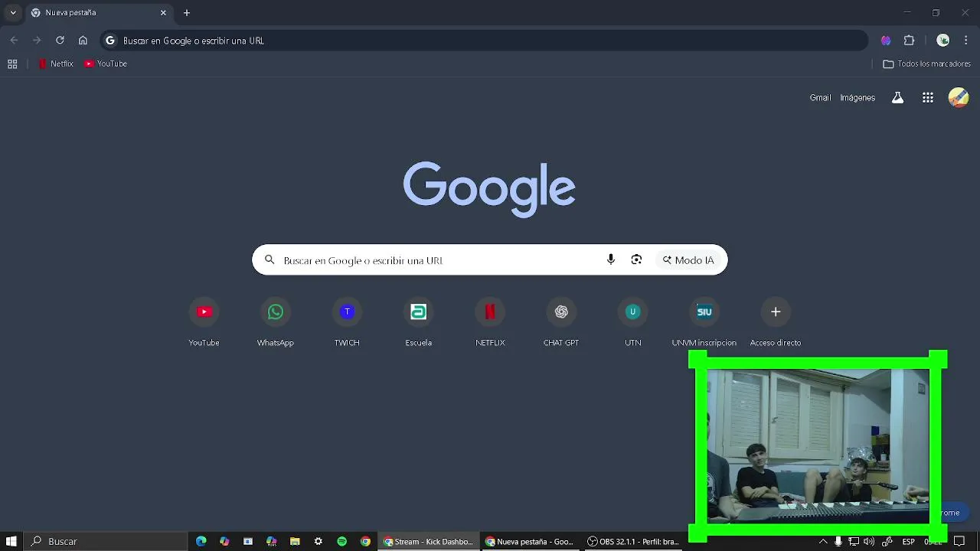Screen dimensions: 980x551
Task: Open the UNVM inscripcion shortcut tile
Action: [704, 321]
